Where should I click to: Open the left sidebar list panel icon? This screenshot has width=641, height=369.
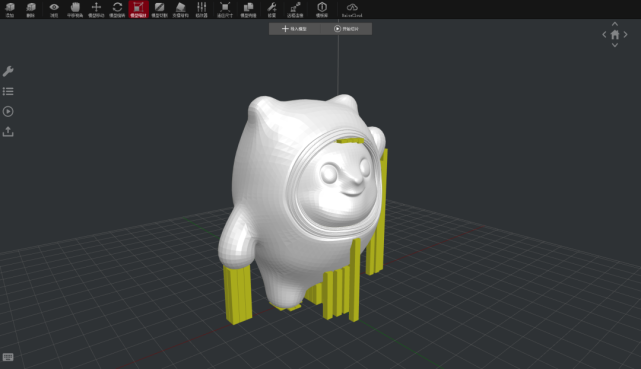(8, 91)
